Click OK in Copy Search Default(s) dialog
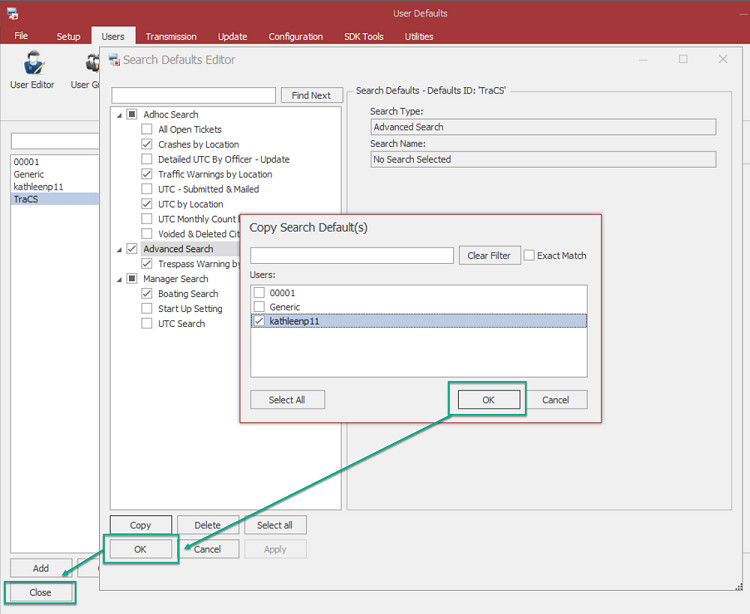The height and width of the screenshot is (614, 750). pyautogui.click(x=488, y=399)
